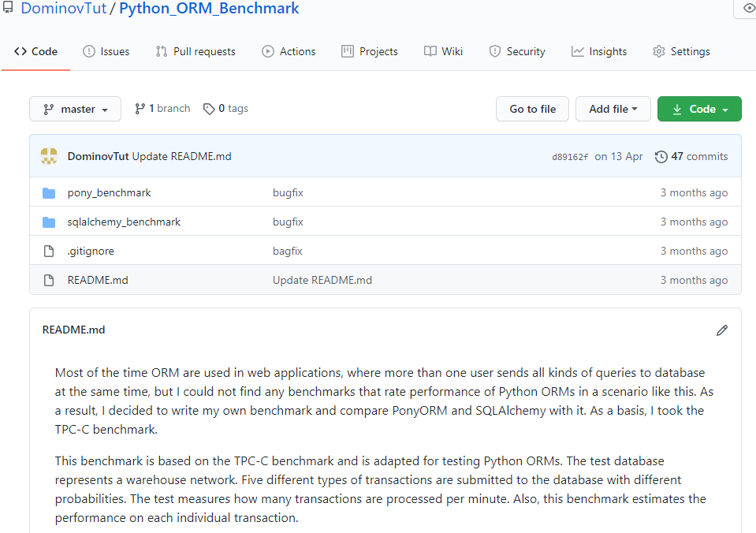This screenshot has width=756, height=533.
Task: Switch to the Issues tab
Action: coord(106,51)
